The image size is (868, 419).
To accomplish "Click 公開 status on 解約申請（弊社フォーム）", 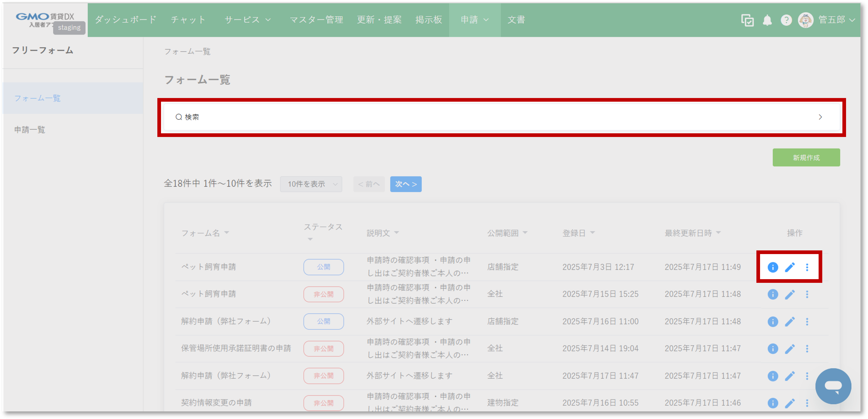I will point(324,321).
